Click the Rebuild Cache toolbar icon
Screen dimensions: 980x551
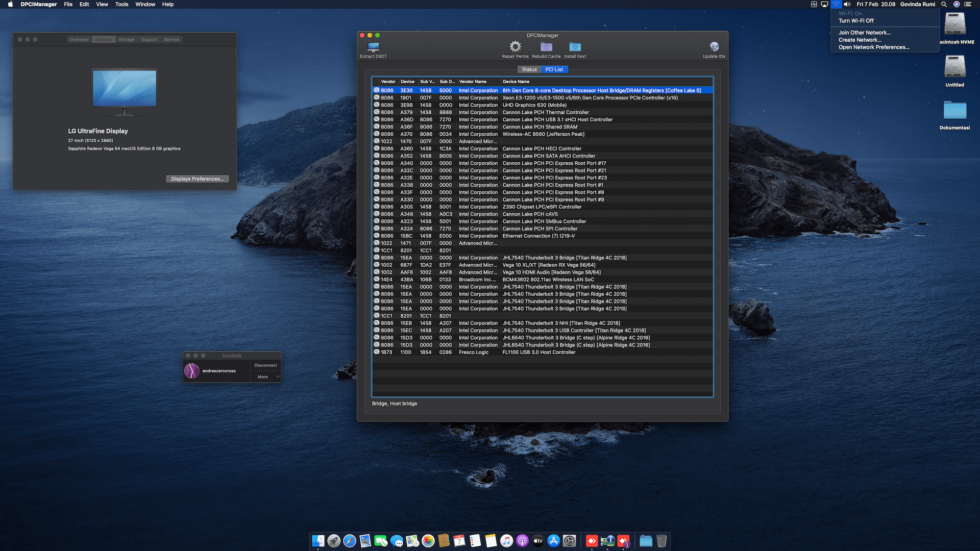(546, 47)
